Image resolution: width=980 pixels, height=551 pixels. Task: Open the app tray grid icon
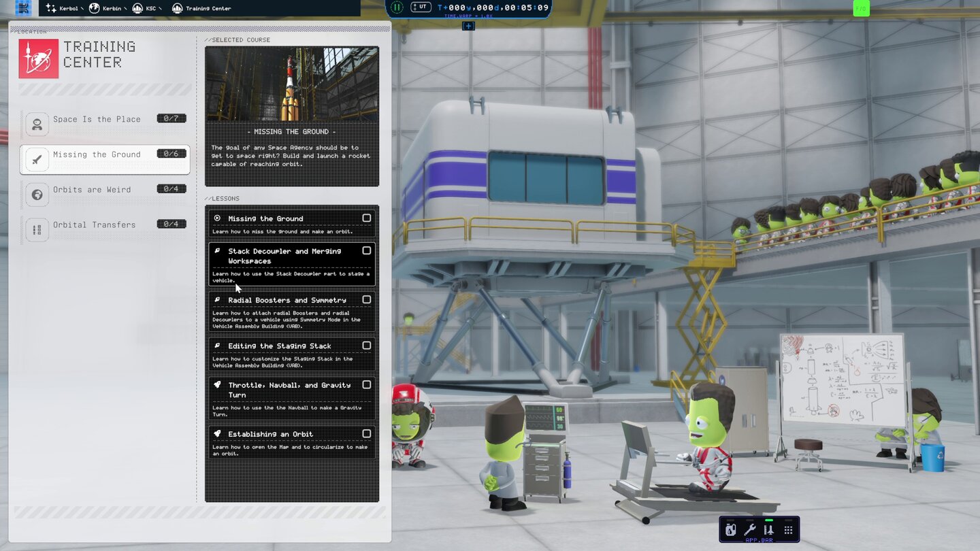pyautogui.click(x=788, y=529)
